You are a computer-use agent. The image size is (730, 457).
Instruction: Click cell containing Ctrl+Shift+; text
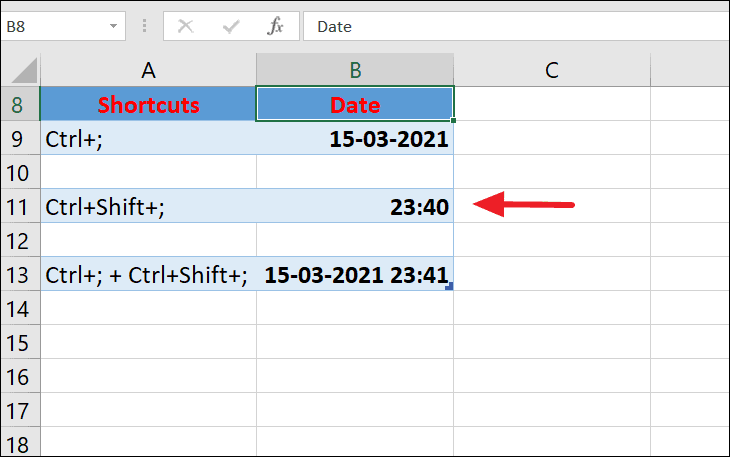click(x=148, y=206)
